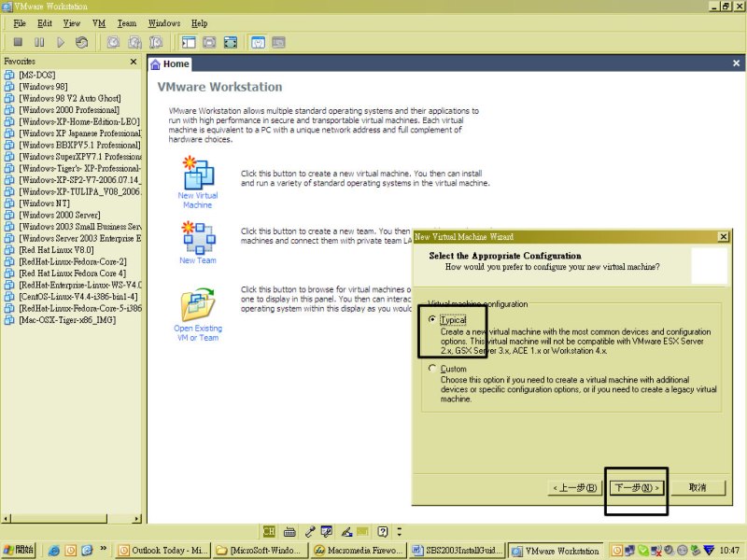Switch to SBS2003InstallGuide taskbar button
The height and width of the screenshot is (560, 747).
(x=457, y=551)
